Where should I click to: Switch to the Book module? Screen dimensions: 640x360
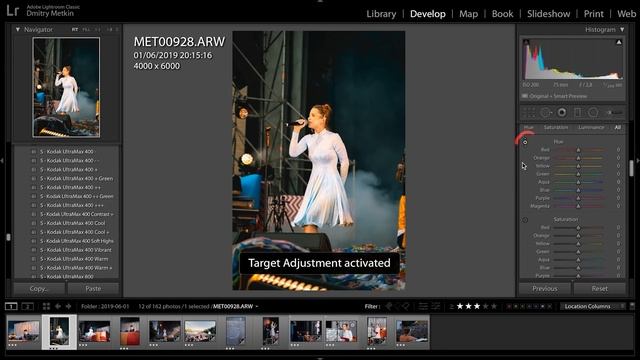point(502,14)
